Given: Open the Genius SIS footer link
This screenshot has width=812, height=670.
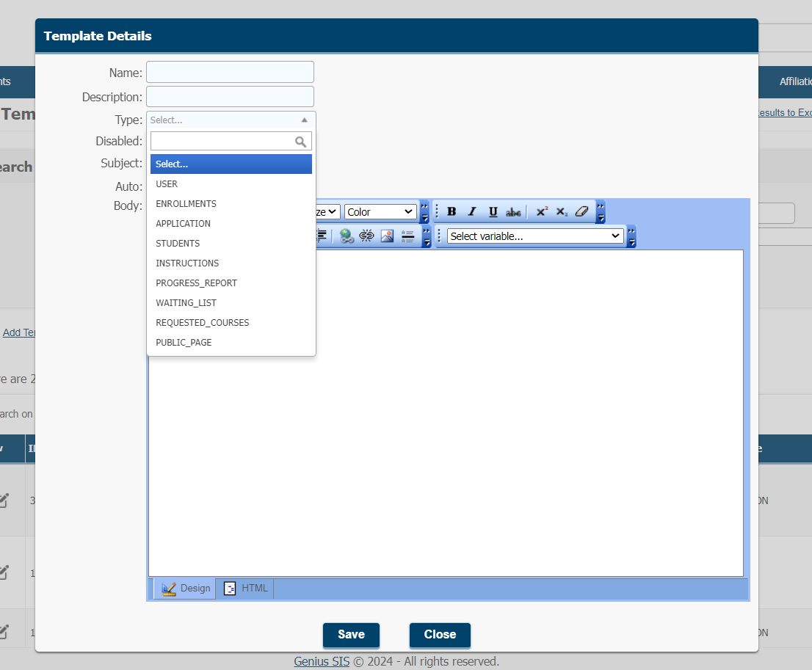Looking at the screenshot, I should point(322,661).
